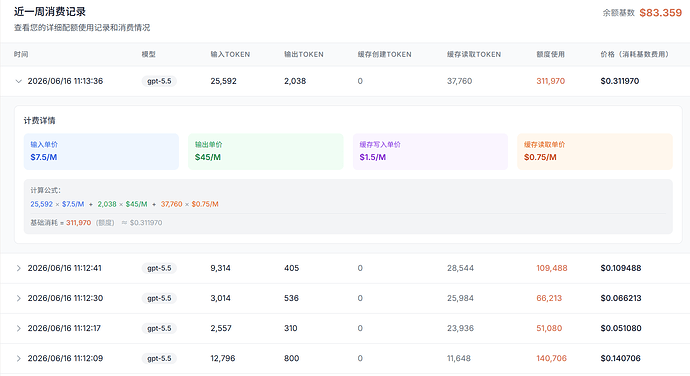Click the 140,706 quota usage value
690x376 pixels.
pos(551,358)
